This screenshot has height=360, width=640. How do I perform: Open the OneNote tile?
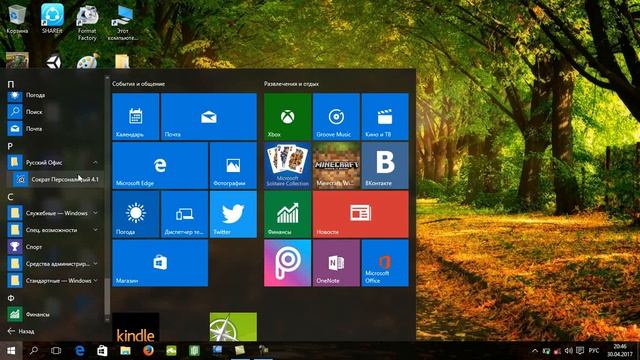point(336,263)
